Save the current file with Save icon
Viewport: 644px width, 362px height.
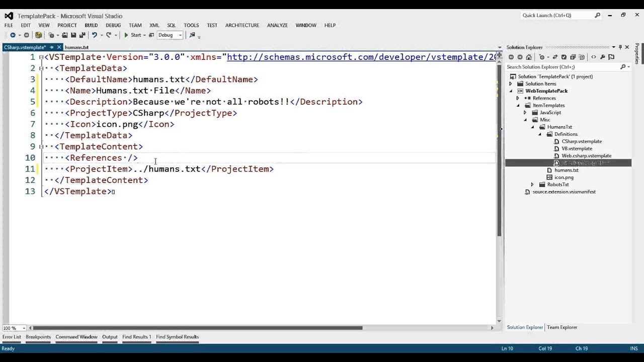pyautogui.click(x=73, y=35)
